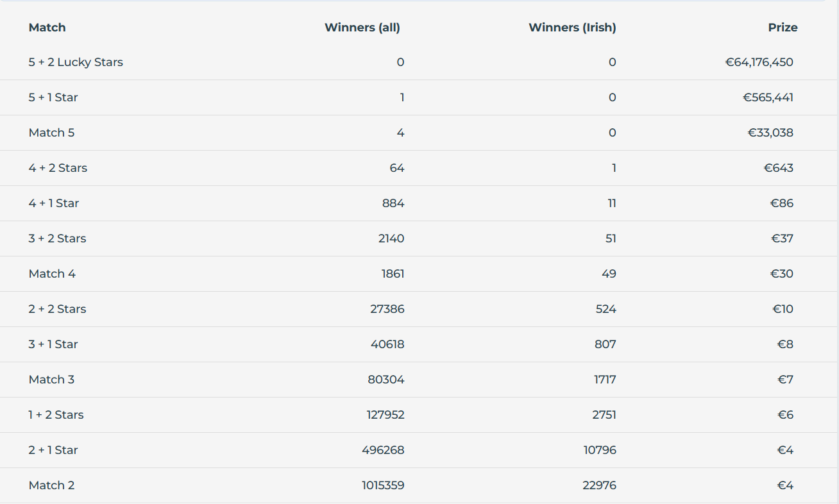Click the Winners (all) column header
The image size is (839, 504).
coord(362,28)
